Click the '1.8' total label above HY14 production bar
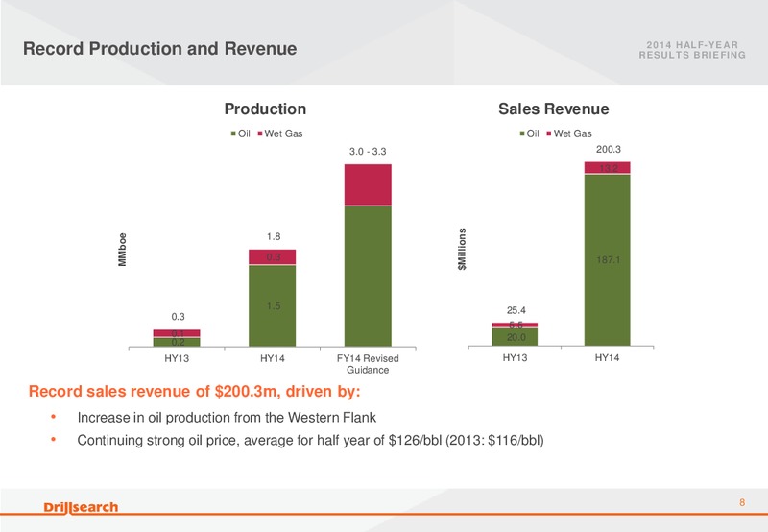Screen dimensions: 768x532 pos(274,236)
